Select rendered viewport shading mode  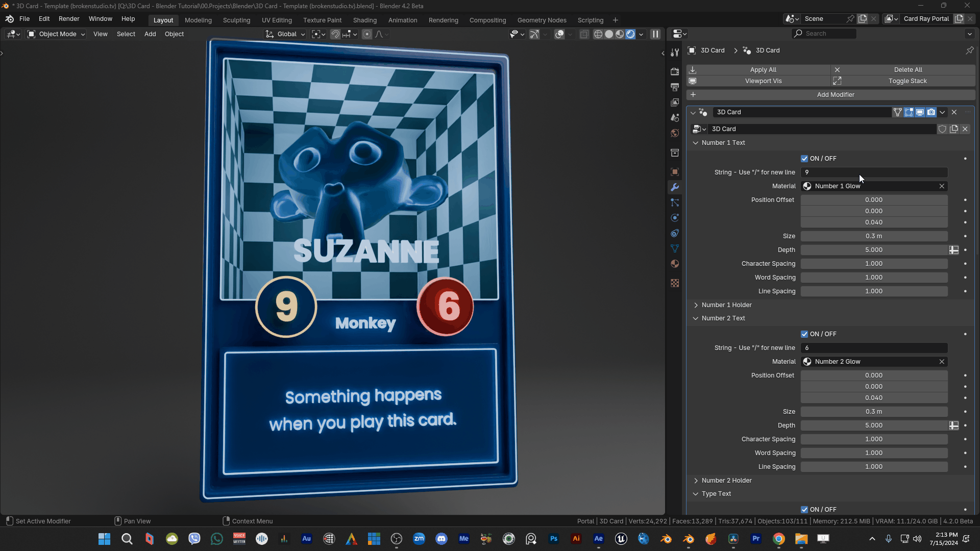[631, 34]
